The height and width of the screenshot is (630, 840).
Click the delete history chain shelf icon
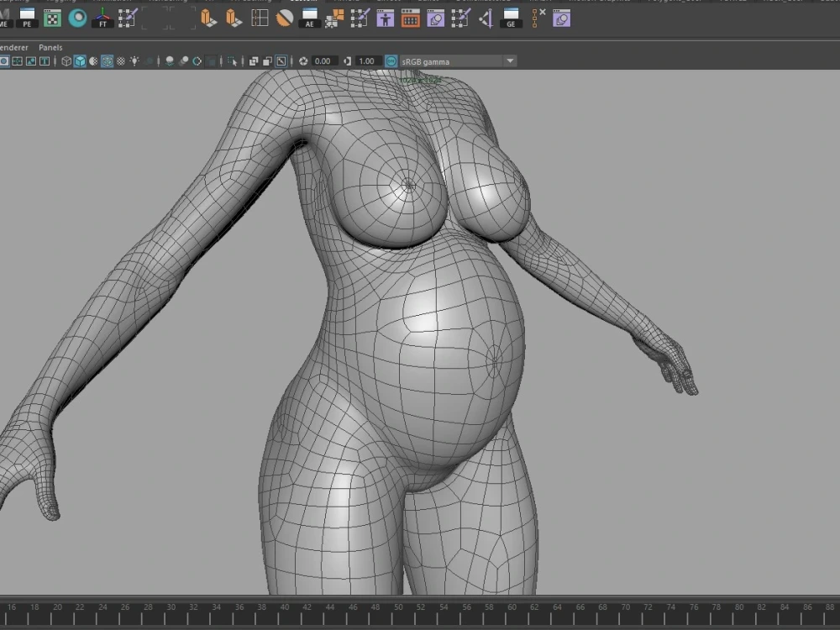[x=538, y=18]
